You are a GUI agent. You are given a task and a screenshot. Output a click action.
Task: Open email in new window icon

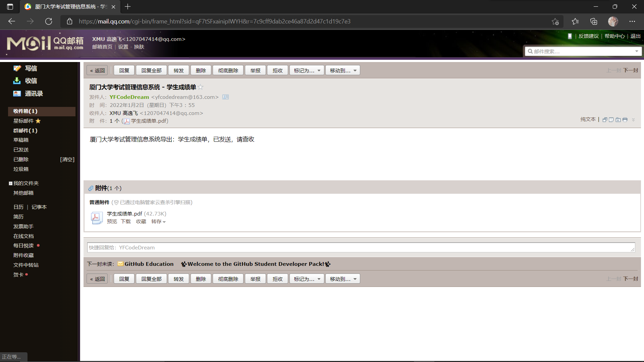pos(605,120)
